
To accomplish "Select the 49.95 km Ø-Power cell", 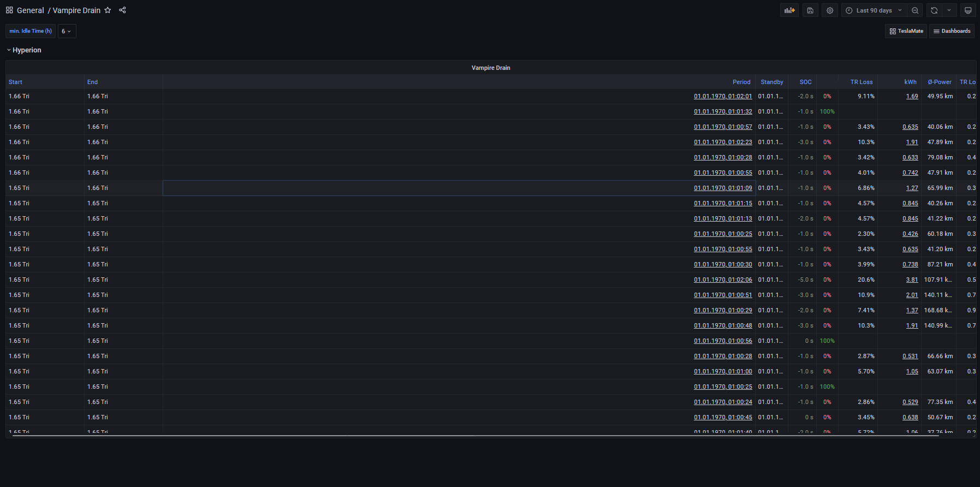I will tap(939, 96).
